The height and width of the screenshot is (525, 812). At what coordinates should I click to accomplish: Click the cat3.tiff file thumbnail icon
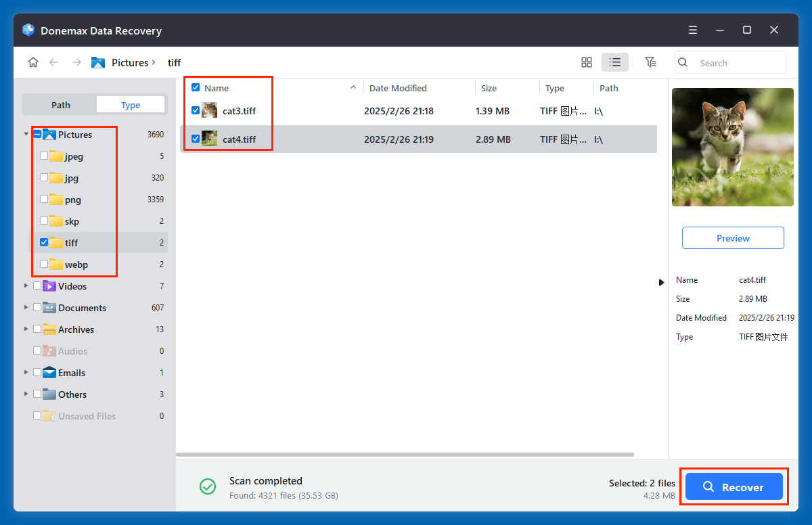click(x=210, y=111)
